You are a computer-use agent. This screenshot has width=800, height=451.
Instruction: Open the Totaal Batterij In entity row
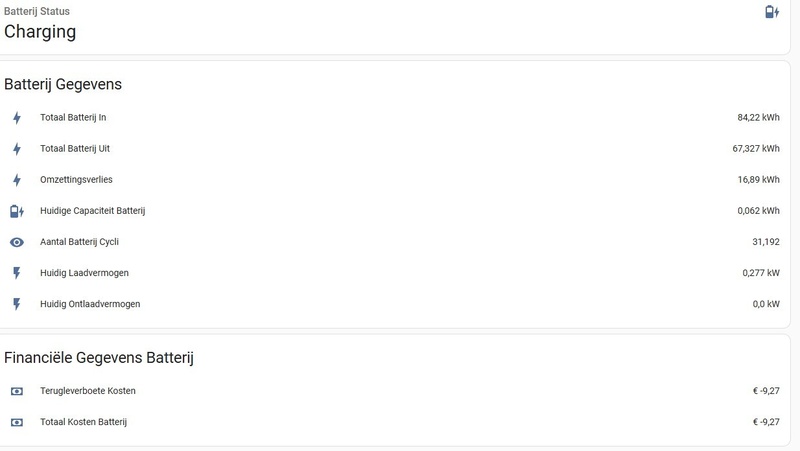coord(394,117)
